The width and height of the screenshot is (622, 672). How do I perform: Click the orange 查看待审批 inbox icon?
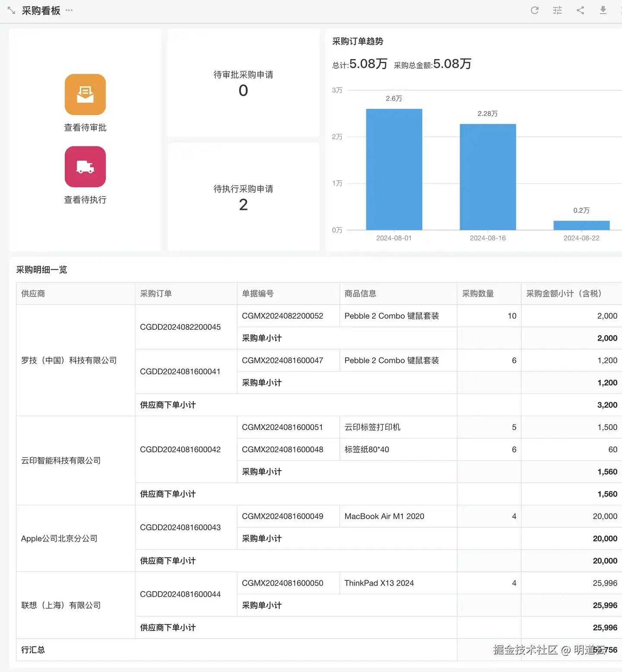[85, 94]
